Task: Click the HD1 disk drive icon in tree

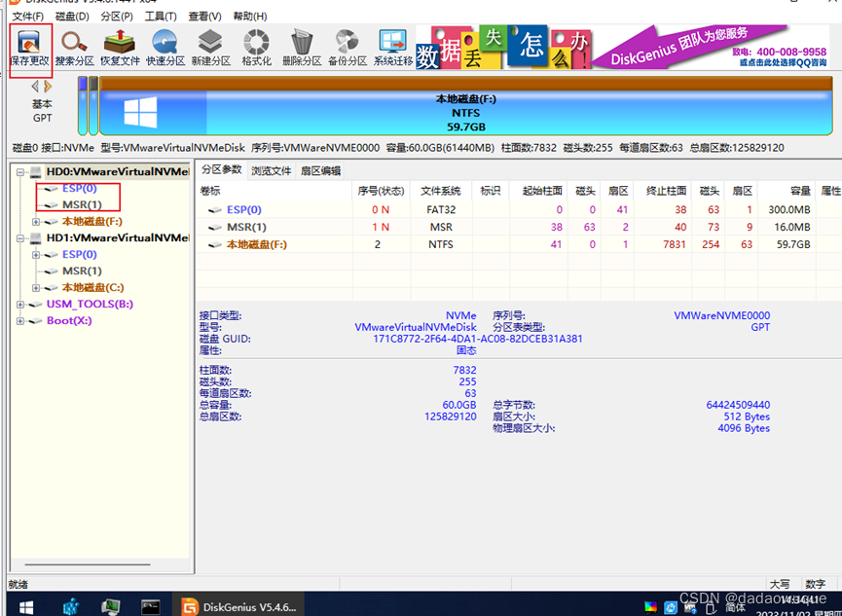Action: [35, 237]
